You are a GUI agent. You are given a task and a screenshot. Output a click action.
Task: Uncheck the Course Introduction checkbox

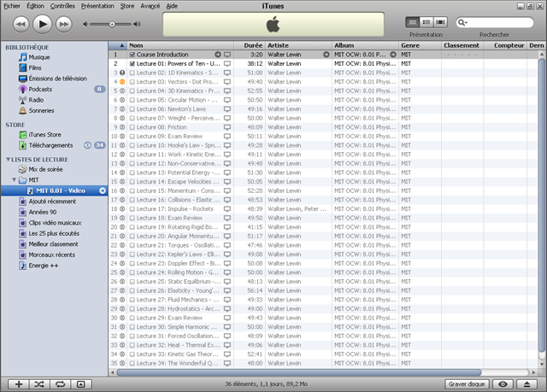[132, 55]
